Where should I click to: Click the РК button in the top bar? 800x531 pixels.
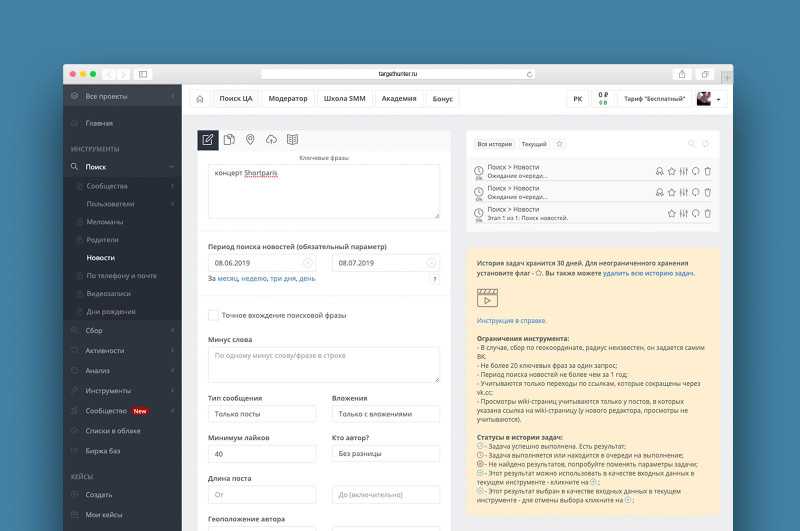coord(578,99)
